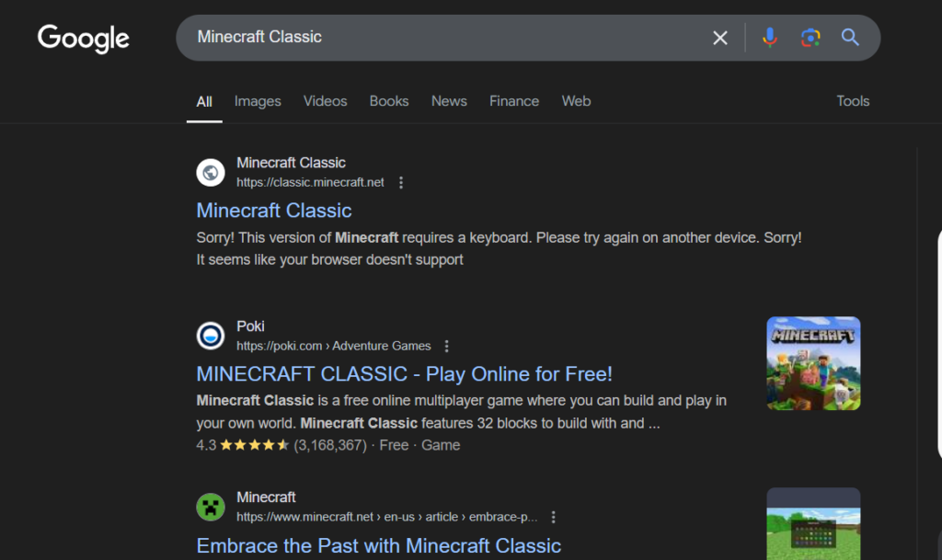Open the Minecraft Classic result link
Screen dimensions: 942x560
(274, 211)
